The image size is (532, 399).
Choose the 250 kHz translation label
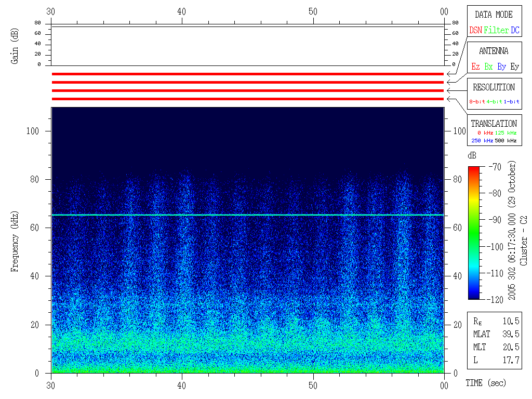click(x=482, y=141)
